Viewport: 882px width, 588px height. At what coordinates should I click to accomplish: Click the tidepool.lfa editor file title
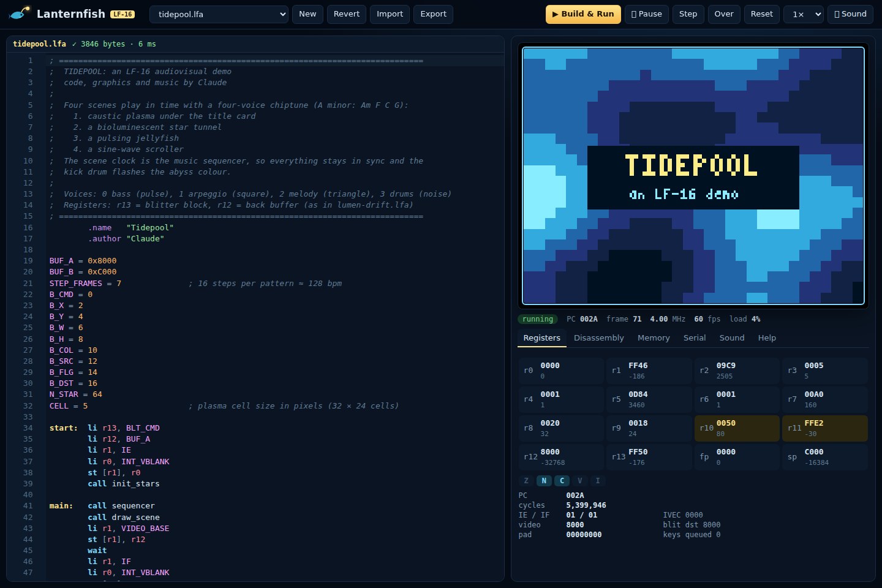point(39,44)
